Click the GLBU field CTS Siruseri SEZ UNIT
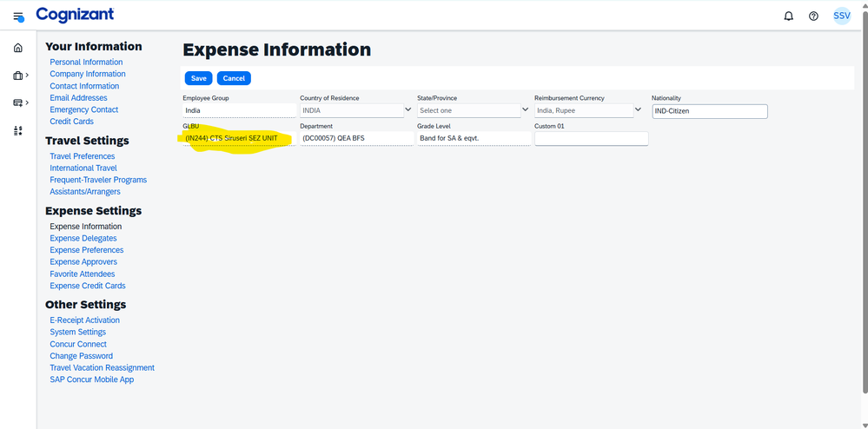This screenshot has height=429, width=868. (x=240, y=138)
